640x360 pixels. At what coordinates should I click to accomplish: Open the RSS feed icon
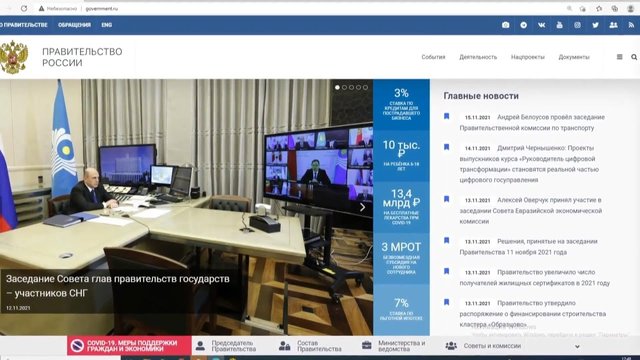click(x=631, y=25)
